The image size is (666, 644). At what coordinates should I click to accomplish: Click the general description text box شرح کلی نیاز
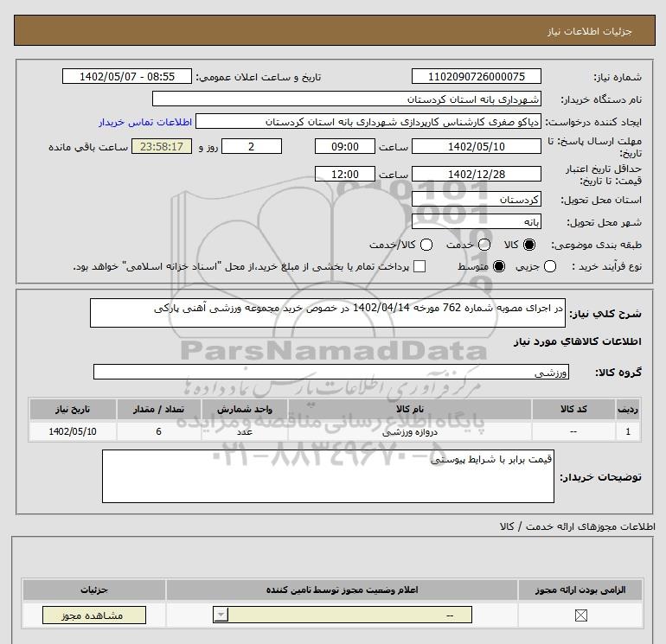pyautogui.click(x=328, y=313)
